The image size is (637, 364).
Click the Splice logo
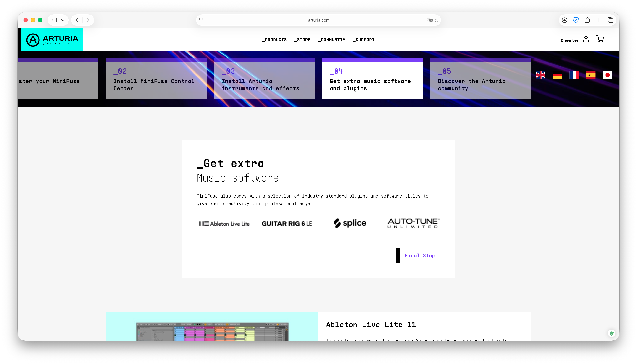point(350,223)
